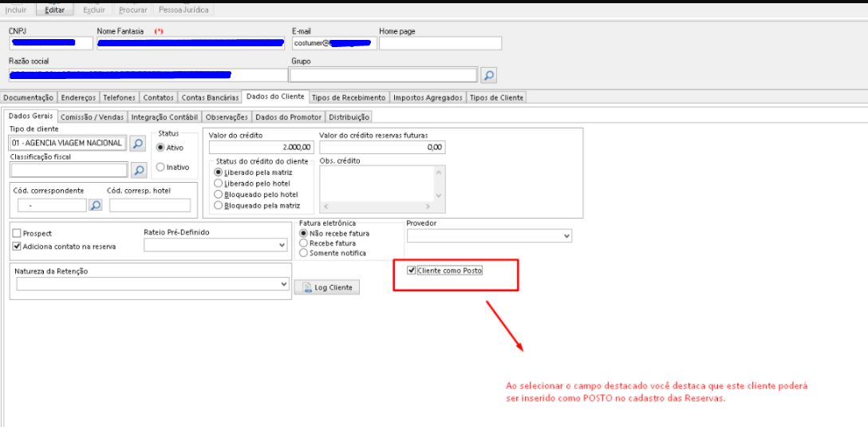Screen dimensions: 868x427
Task: Switch to the Impostos Agregados tab
Action: (x=428, y=97)
